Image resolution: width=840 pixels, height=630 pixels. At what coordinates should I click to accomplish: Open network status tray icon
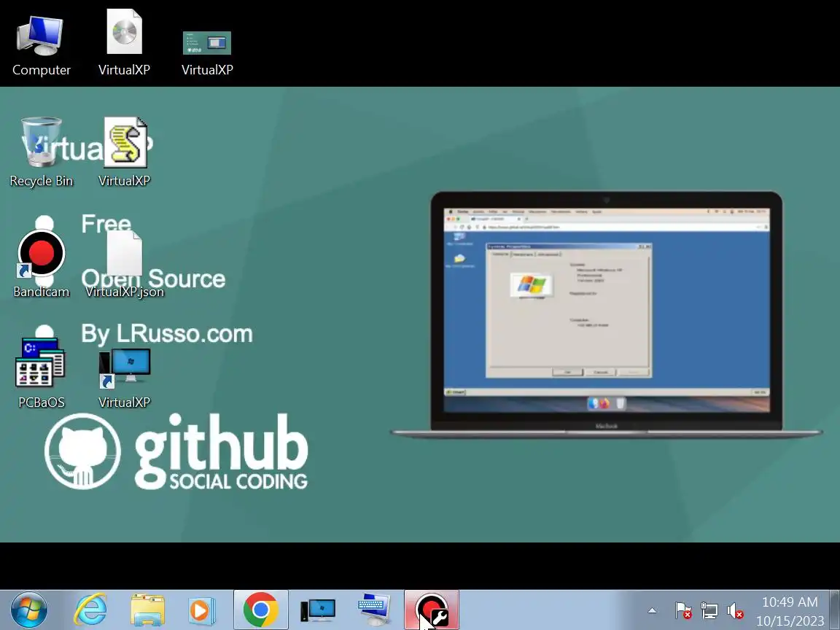pos(709,611)
